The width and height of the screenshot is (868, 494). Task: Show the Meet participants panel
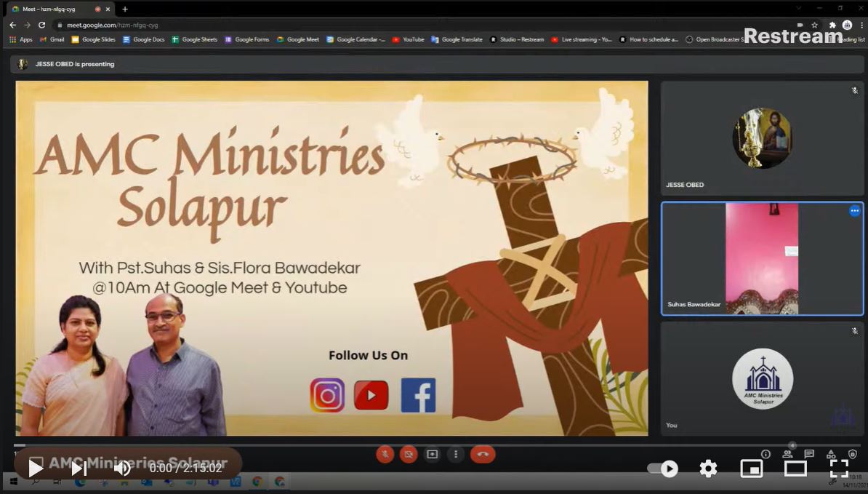pyautogui.click(x=787, y=454)
